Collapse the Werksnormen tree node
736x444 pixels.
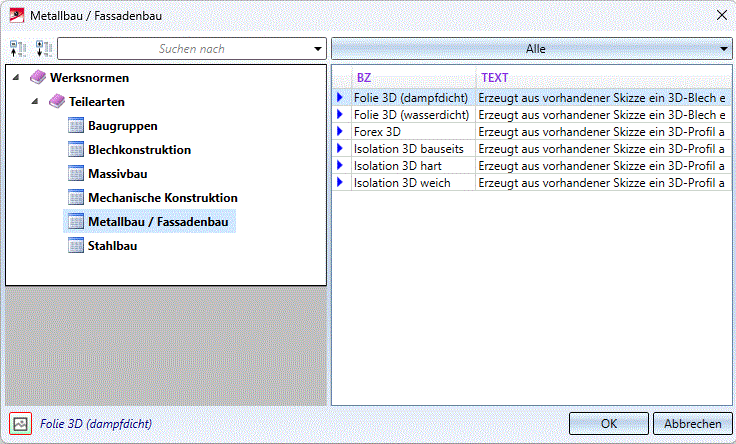[16, 77]
